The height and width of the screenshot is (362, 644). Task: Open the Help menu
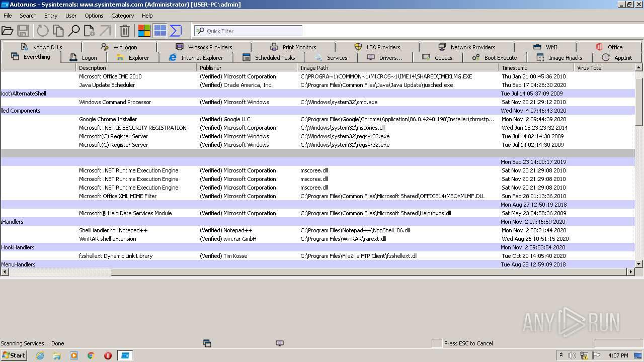[147, 16]
